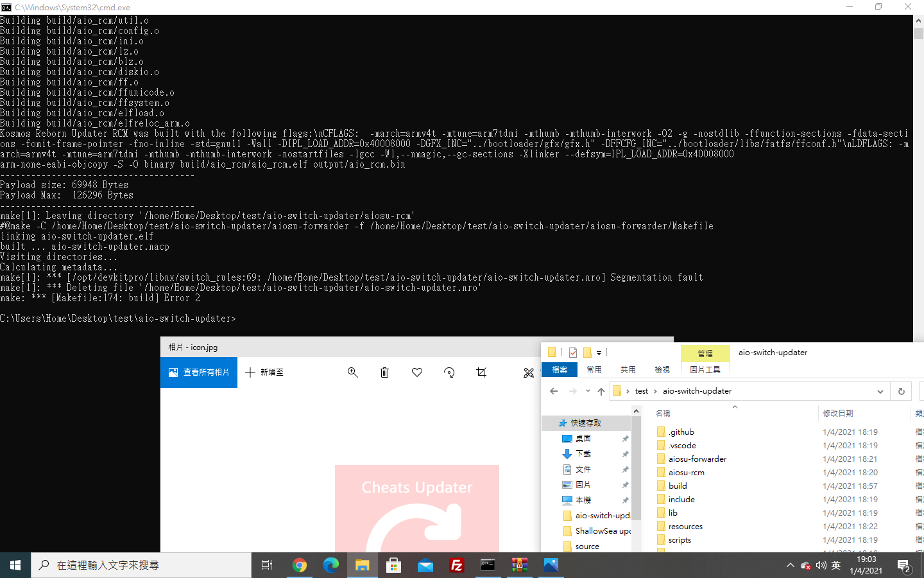
Task: Navigate up to the test folder
Action: tap(601, 390)
